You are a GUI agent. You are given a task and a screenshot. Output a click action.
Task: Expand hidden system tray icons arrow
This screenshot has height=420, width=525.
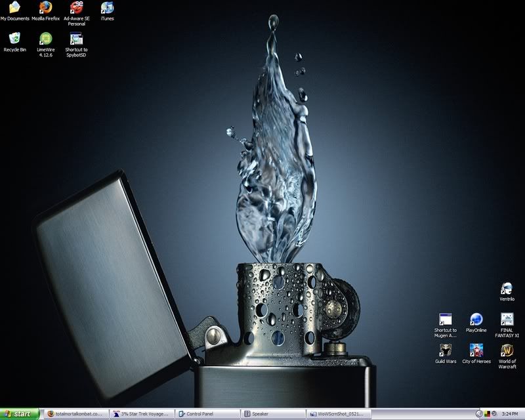pos(479,414)
